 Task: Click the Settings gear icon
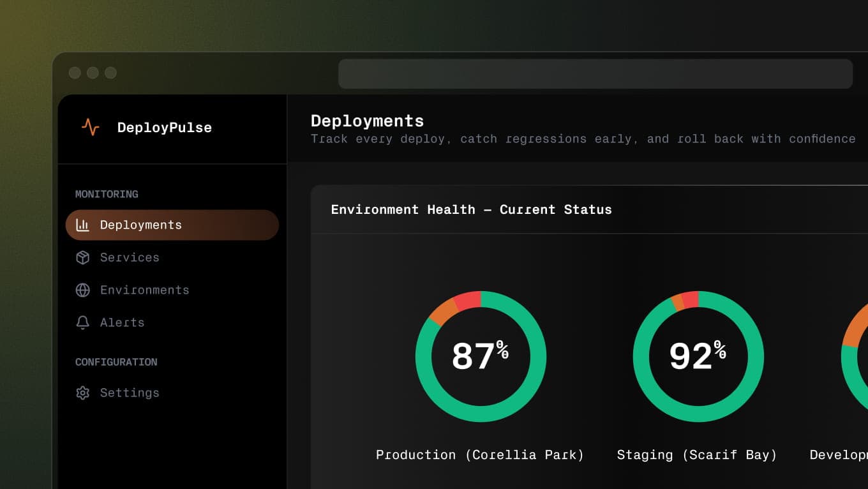coord(82,393)
